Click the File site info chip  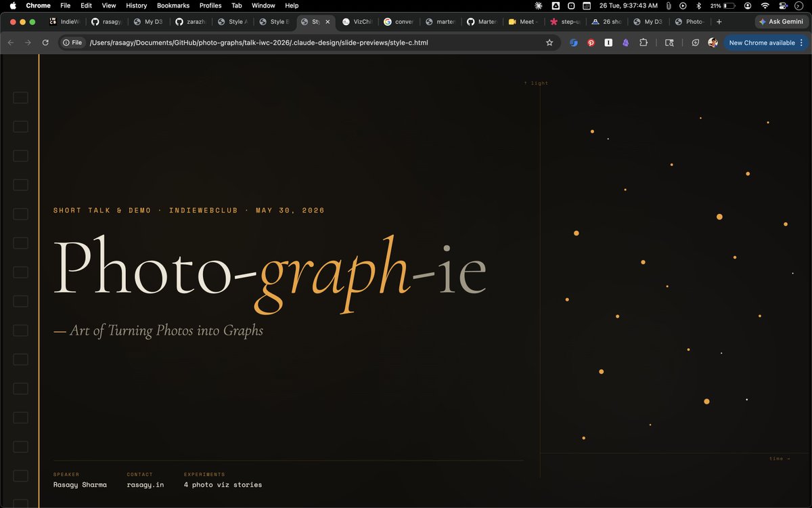pos(72,43)
